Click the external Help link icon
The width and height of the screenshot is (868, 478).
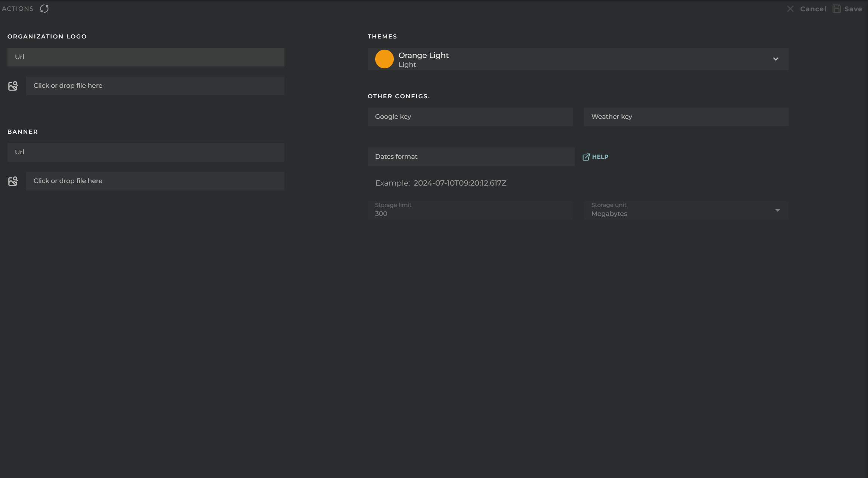[586, 156]
